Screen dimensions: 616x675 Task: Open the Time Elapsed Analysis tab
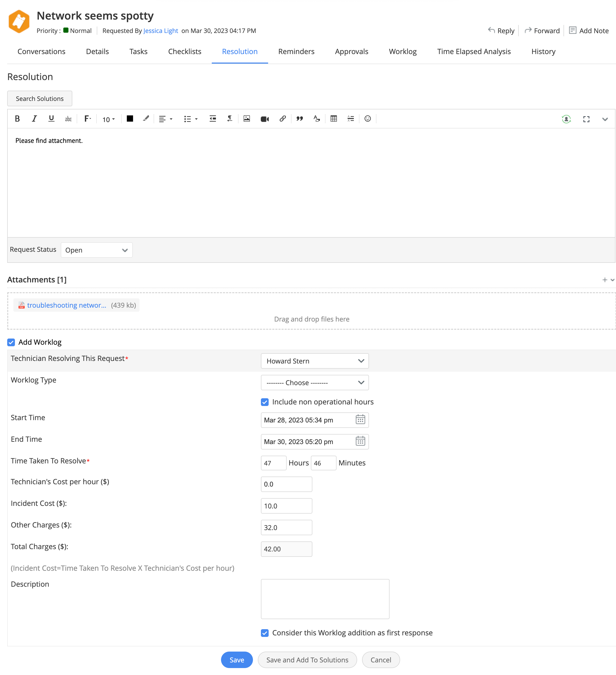(474, 51)
